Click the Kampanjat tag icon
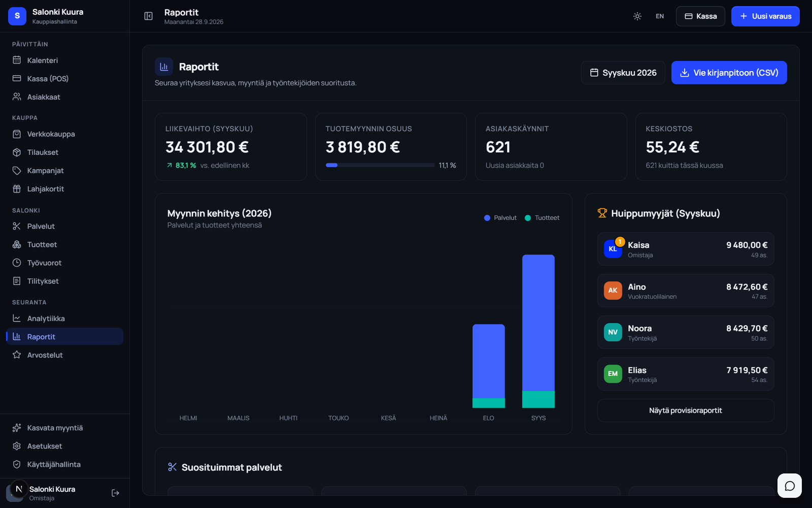Screen dimensions: 812x508 17,171
